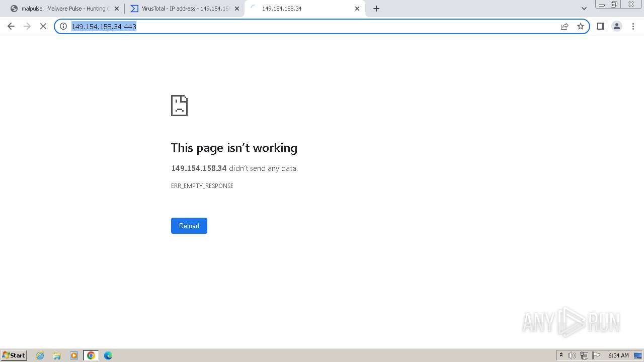Launch Internet Explorer from the taskbar
644x362 pixels.
40,355
